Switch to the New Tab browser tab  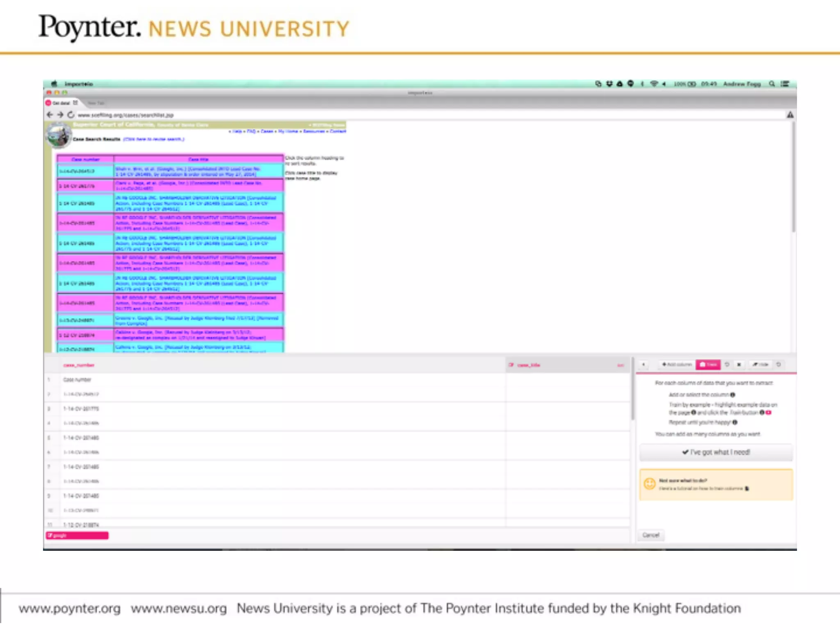point(96,103)
